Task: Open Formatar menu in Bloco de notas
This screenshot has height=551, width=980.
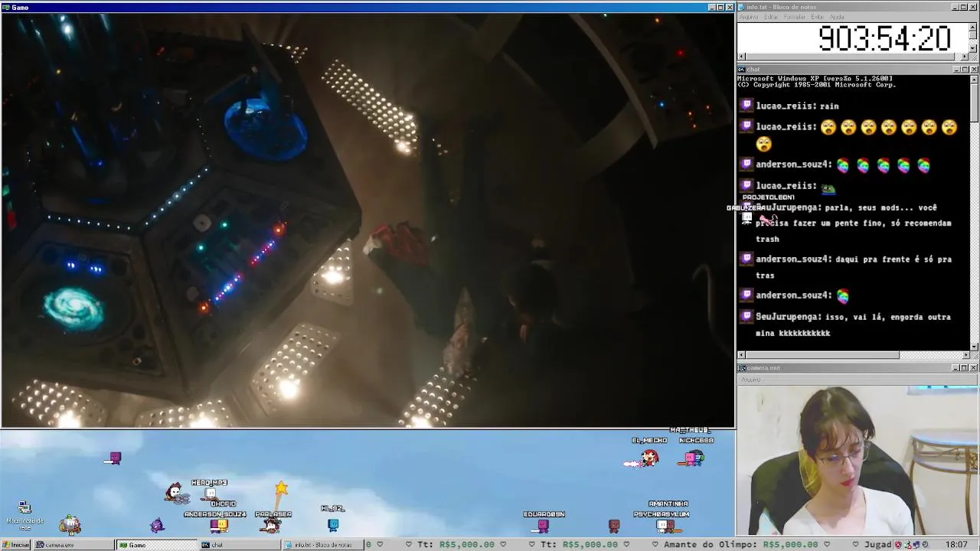Action: 795,17
